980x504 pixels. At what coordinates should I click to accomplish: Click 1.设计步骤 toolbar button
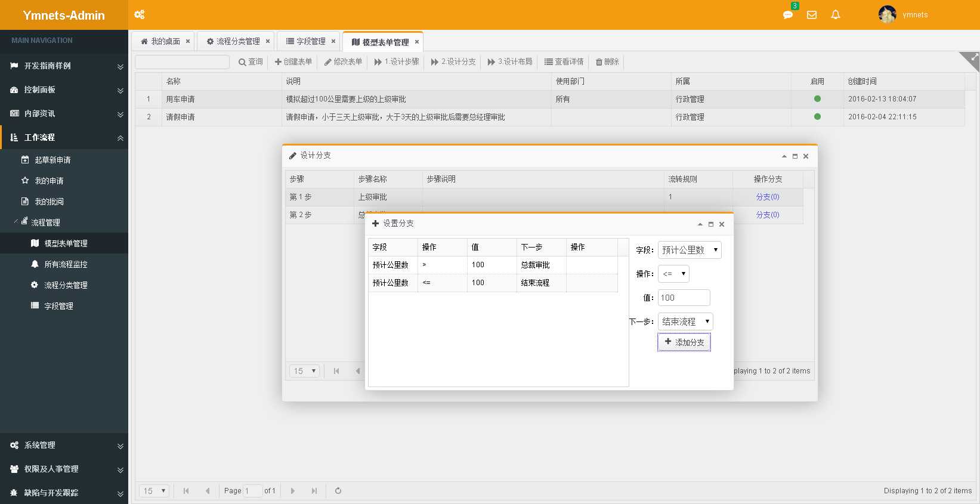pyautogui.click(x=397, y=62)
